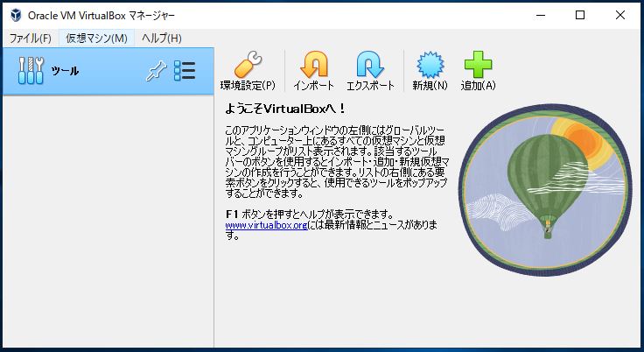Click the empty virtual machine list area
The height and width of the screenshot is (352, 644).
point(107,219)
